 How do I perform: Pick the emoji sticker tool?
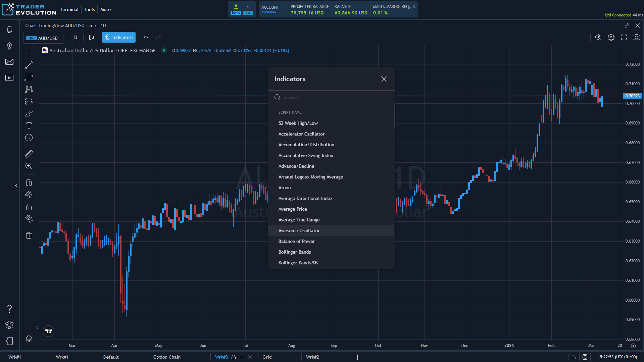point(29,138)
